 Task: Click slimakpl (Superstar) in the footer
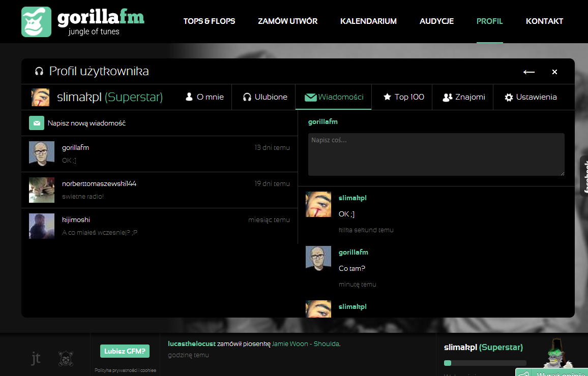tap(483, 347)
